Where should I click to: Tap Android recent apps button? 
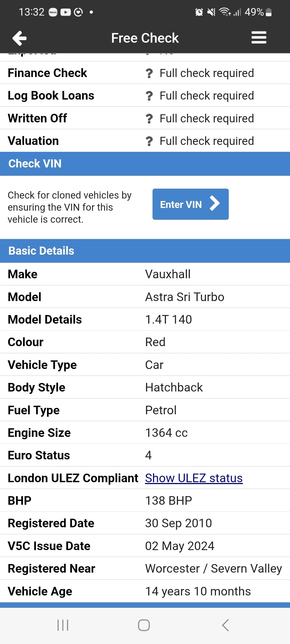tap(63, 625)
